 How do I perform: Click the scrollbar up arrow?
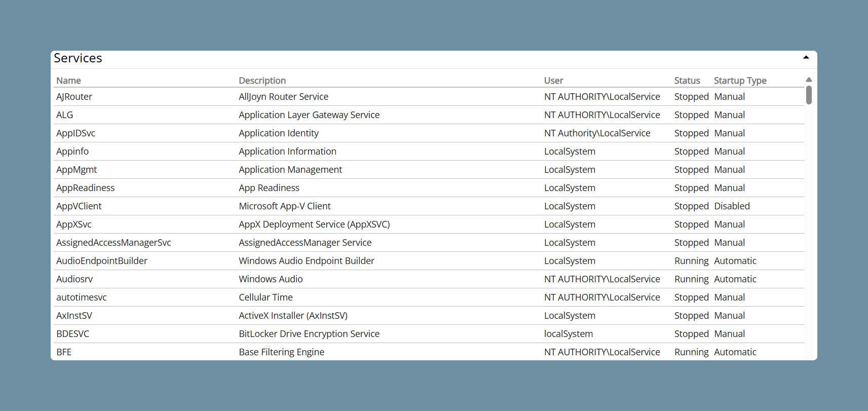point(809,80)
